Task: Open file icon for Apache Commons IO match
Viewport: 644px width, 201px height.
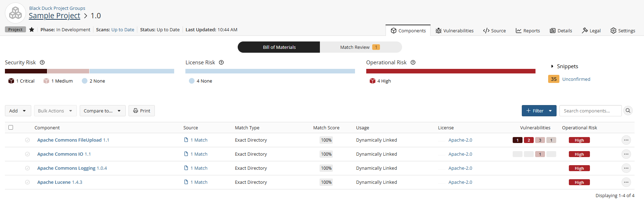Action: pos(186,154)
